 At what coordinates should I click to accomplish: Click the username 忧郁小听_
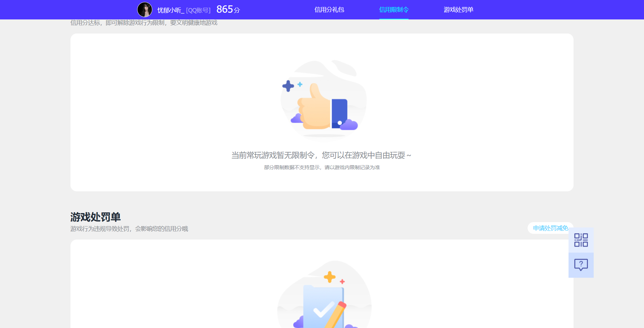coord(171,10)
